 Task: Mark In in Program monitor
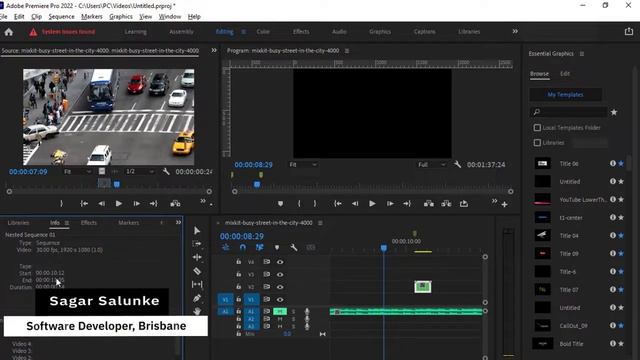point(299,203)
